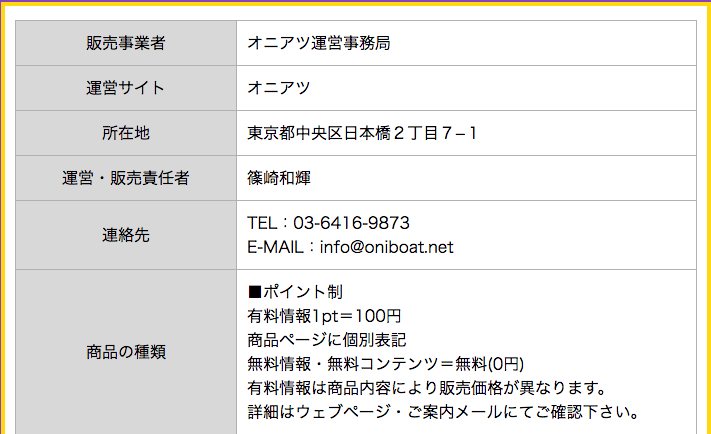Click the name 篠崎和輝
The width and height of the screenshot is (711, 434).
279,178
